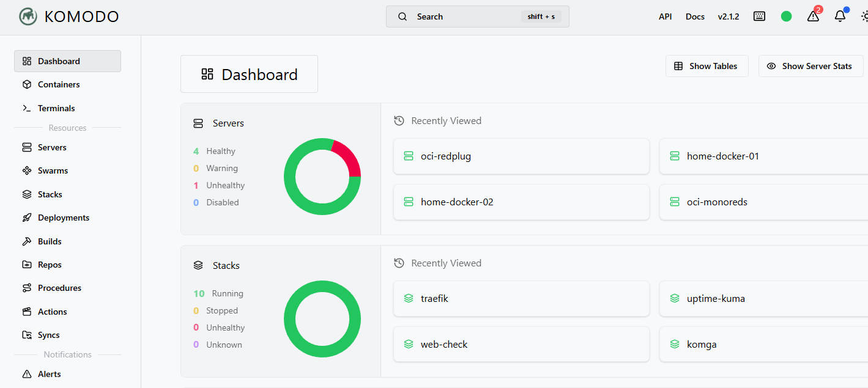Click the magnifier icon in Search
The image size is (868, 388).
[402, 16]
